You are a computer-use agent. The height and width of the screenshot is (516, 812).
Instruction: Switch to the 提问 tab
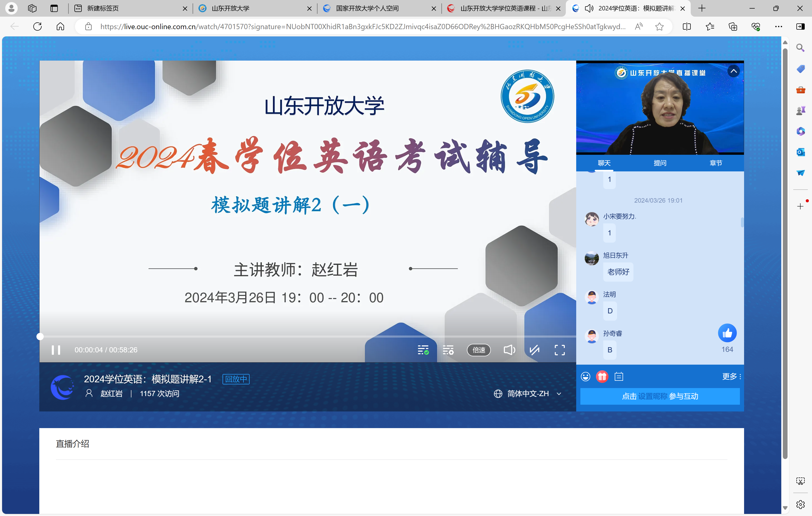coord(659,163)
